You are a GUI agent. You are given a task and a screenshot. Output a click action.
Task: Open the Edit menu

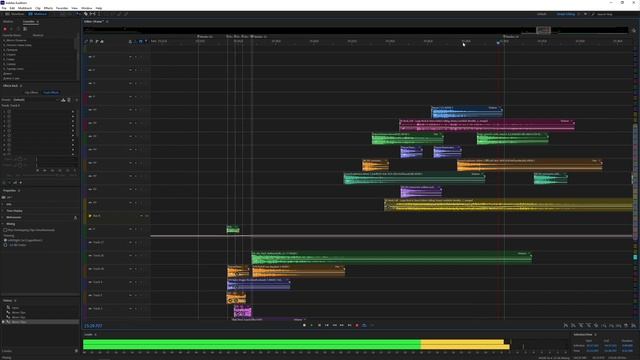point(12,8)
